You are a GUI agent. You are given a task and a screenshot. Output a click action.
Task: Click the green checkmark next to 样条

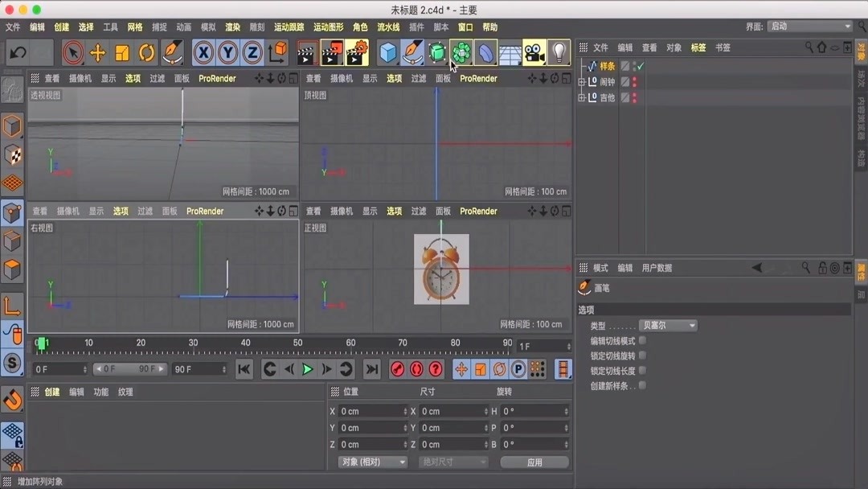[x=639, y=66]
